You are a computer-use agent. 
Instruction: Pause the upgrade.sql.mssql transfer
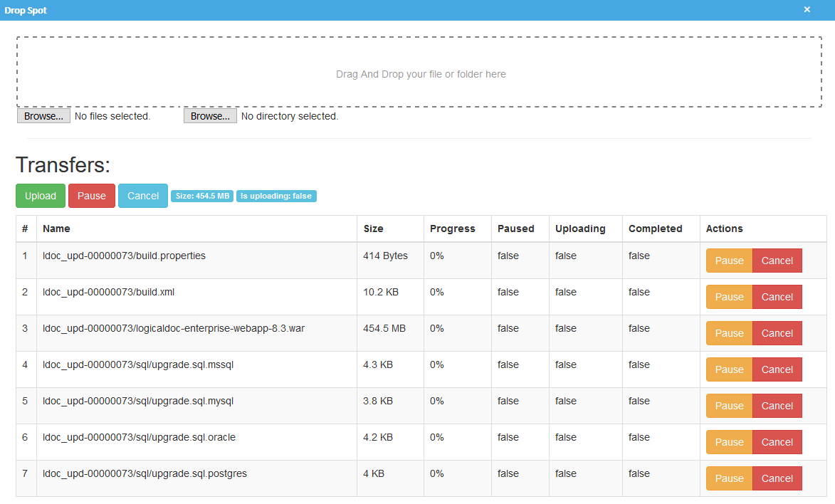click(x=729, y=369)
